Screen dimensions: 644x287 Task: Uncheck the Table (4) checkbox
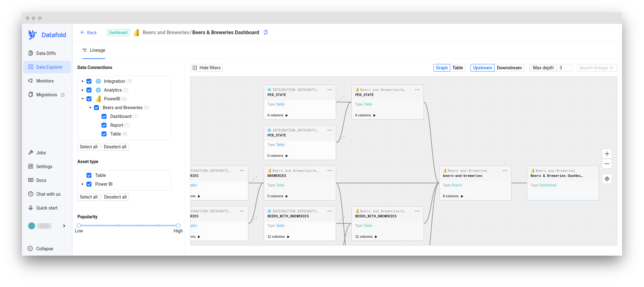(x=104, y=134)
